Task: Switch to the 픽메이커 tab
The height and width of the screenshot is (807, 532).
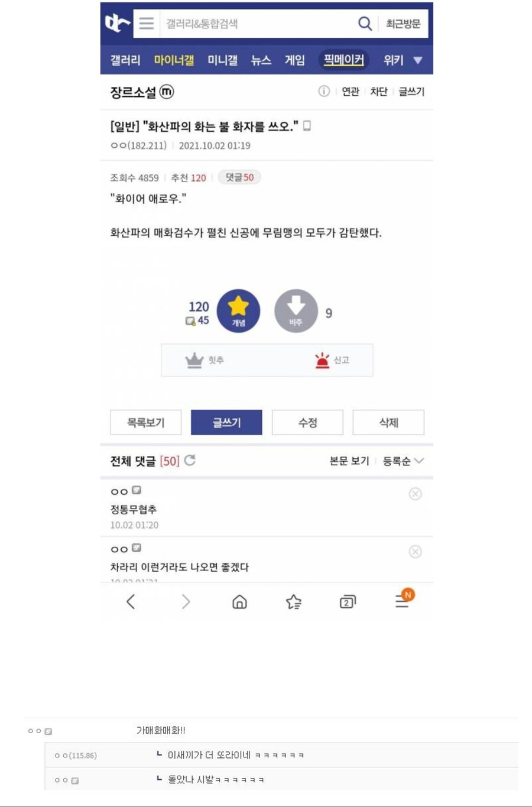Action: click(x=343, y=60)
